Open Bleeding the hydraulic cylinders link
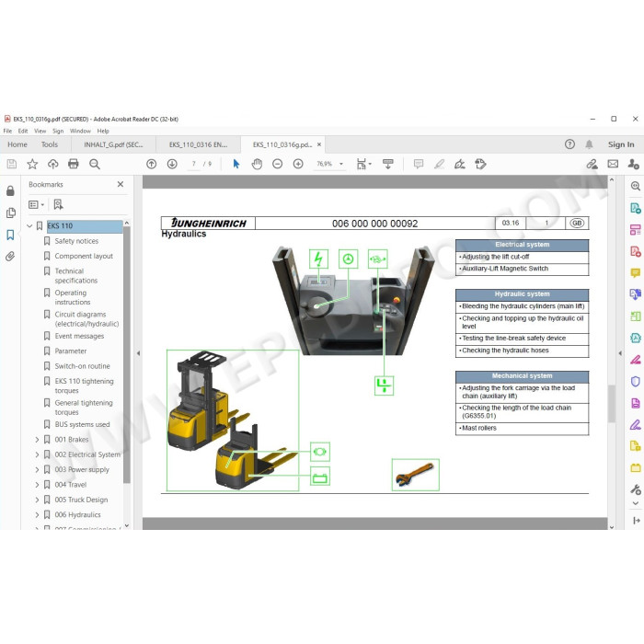644x644 pixels. (523, 306)
